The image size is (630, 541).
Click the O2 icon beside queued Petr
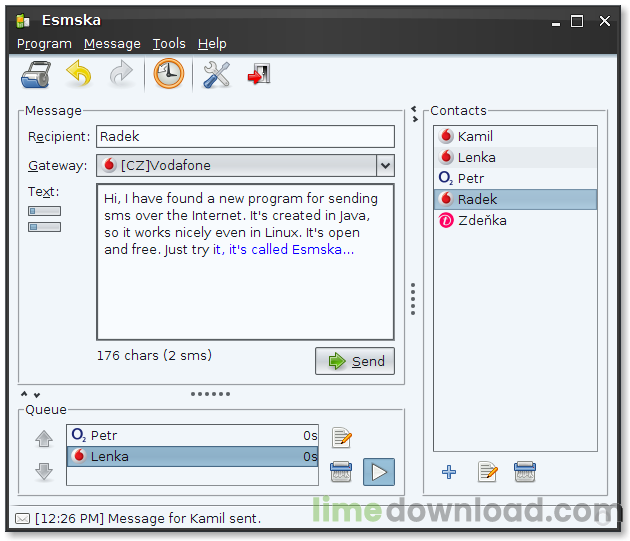pos(79,435)
